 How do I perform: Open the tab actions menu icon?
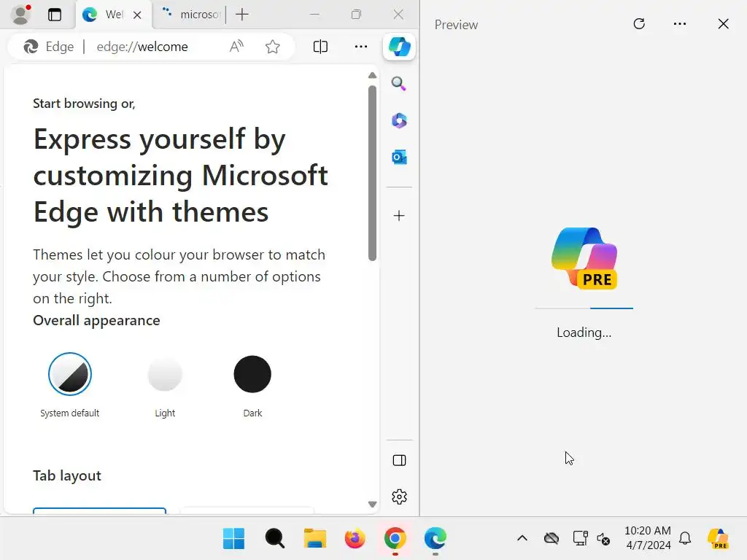[x=55, y=15]
